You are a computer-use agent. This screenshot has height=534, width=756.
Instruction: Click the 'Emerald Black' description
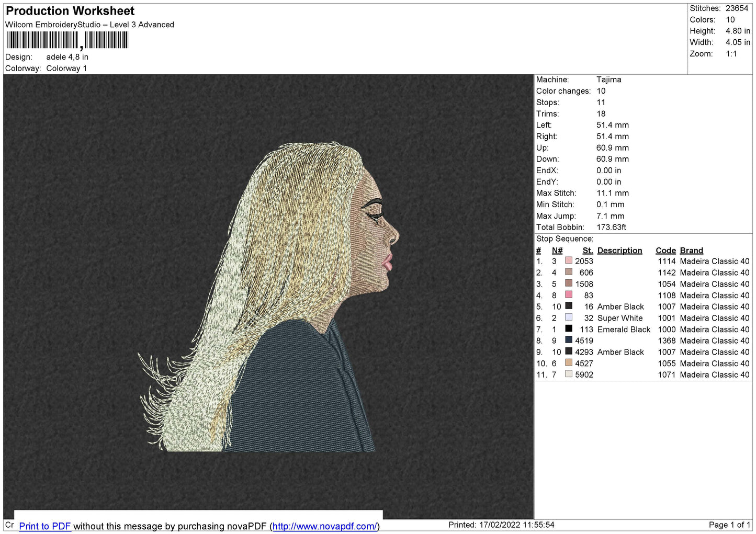tap(624, 330)
